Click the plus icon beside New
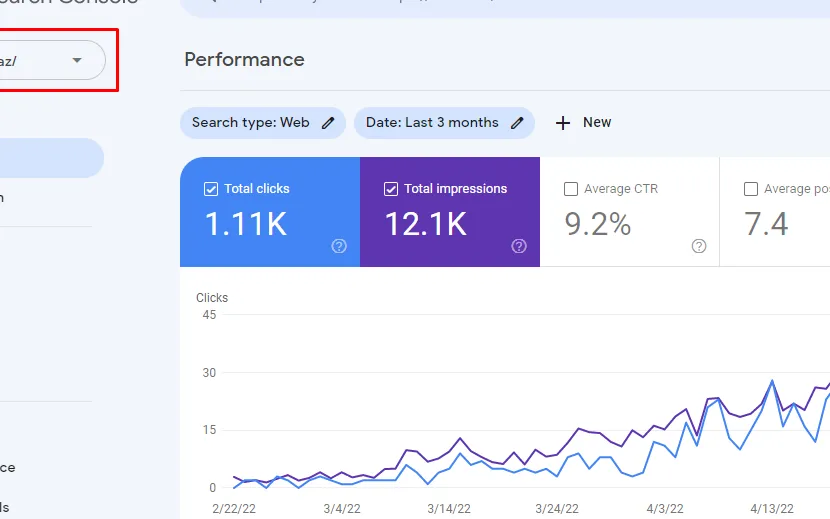Image resolution: width=830 pixels, height=519 pixels. tap(563, 123)
